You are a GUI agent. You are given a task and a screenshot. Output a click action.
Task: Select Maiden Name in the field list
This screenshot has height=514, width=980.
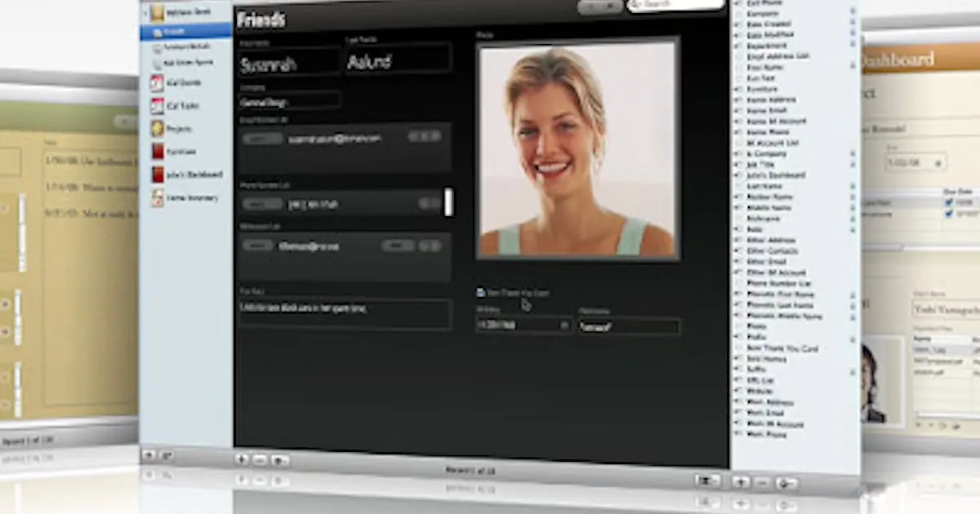pyautogui.click(x=768, y=197)
